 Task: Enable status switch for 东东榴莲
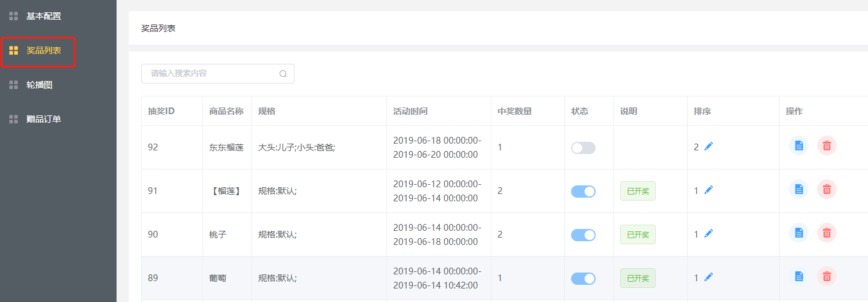click(x=583, y=148)
